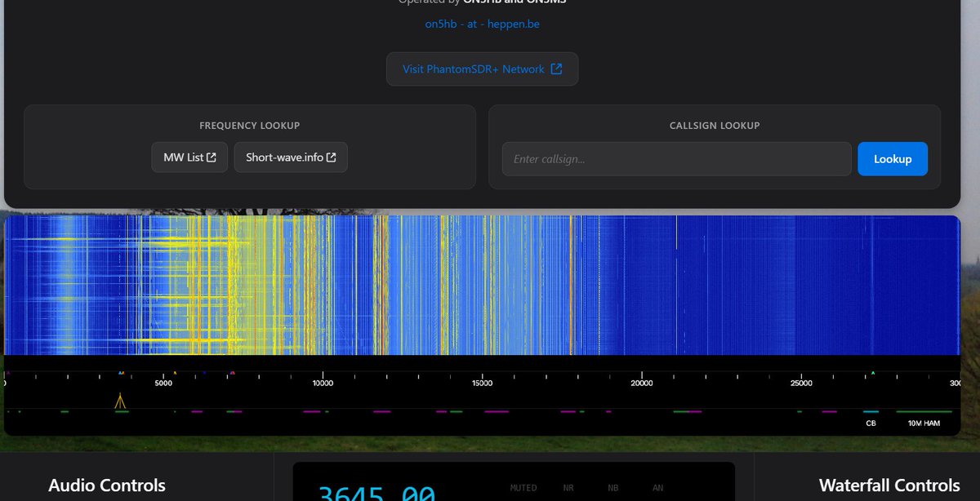This screenshot has width=980, height=501.
Task: Click the waterfall spectrum display
Action: coord(482,285)
